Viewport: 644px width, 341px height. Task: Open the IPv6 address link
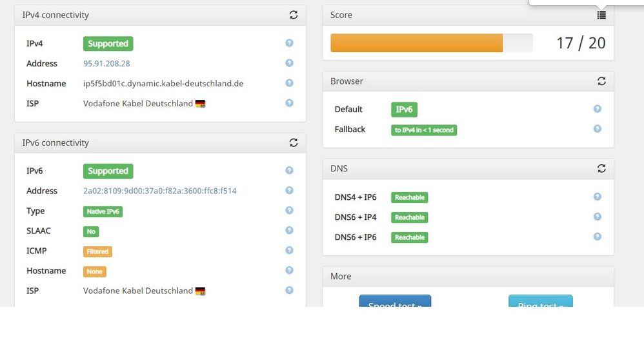tap(160, 191)
